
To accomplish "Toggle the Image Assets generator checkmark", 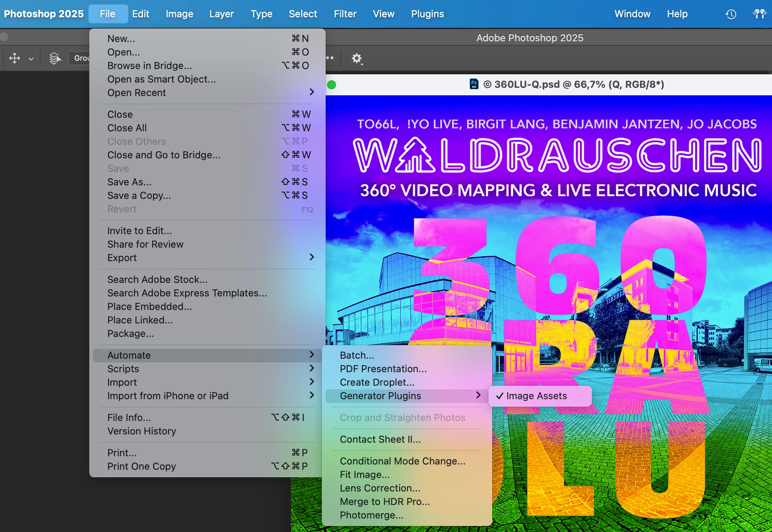I will pos(536,396).
